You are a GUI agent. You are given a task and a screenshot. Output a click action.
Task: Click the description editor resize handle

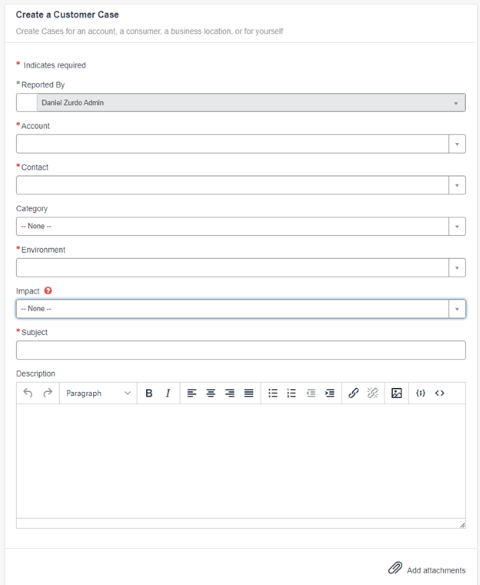(x=462, y=525)
